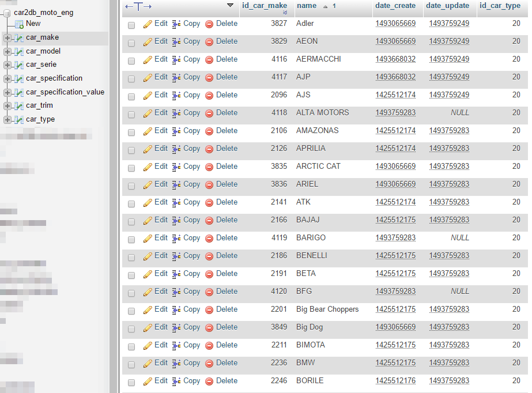Viewport: 532px width, 393px height.
Task: Expand the car_trim table node
Action: coord(7,106)
